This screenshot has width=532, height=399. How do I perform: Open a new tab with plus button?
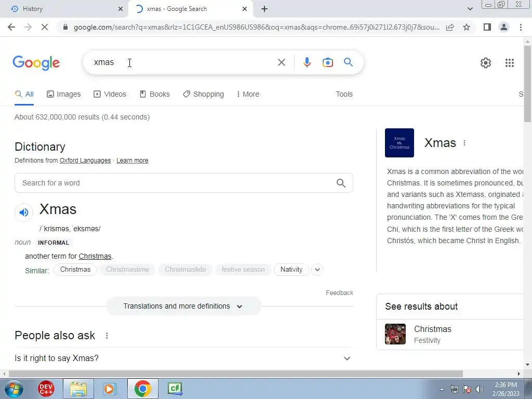tap(264, 9)
